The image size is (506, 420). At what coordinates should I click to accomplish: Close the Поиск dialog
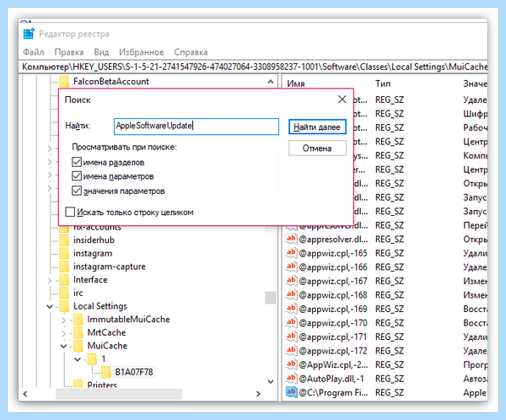tap(342, 100)
